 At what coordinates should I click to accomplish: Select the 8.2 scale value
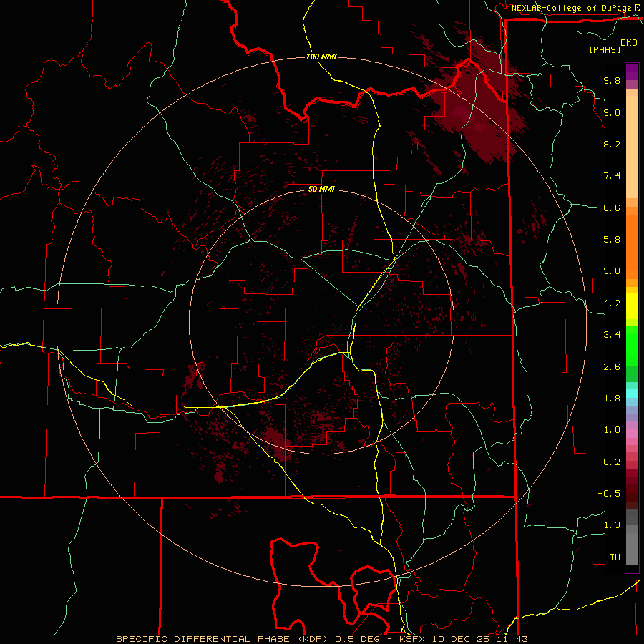[x=612, y=144]
